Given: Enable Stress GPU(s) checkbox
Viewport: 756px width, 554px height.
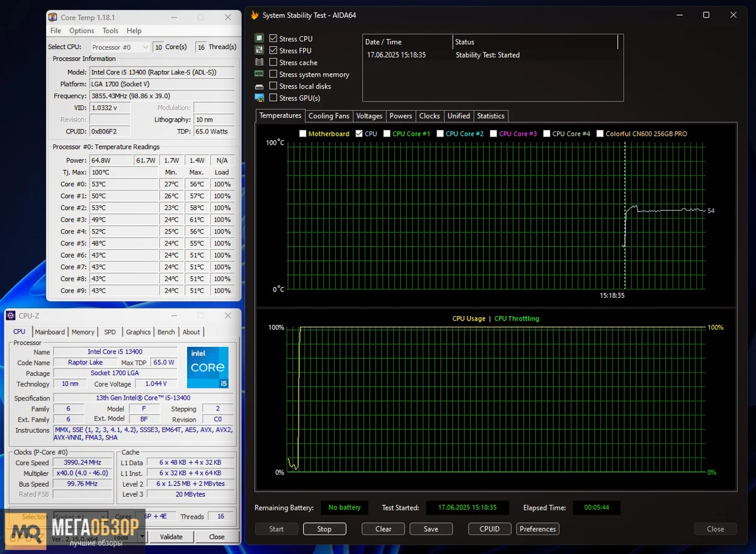Looking at the screenshot, I should (x=273, y=98).
